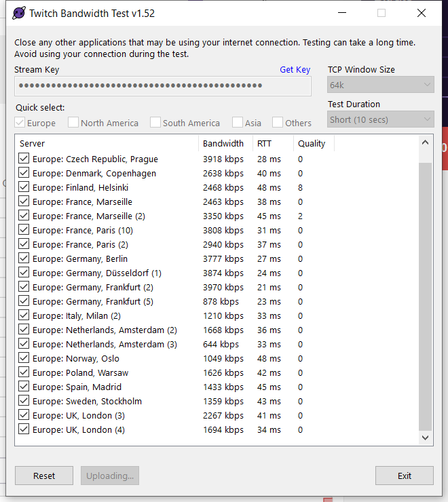Uncheck the Norway, Oslo server checkbox
This screenshot has width=448, height=502.
coord(24,358)
